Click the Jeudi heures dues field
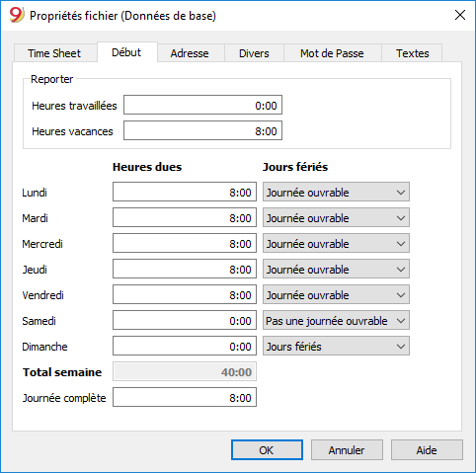 tap(185, 269)
